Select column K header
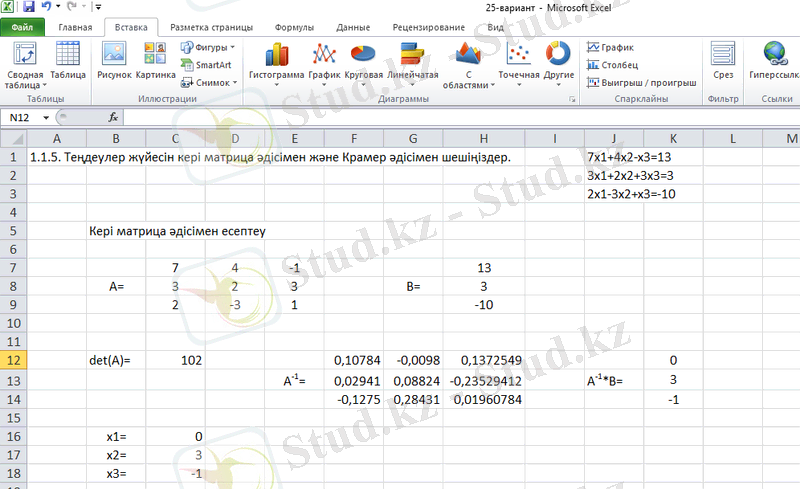800x489 pixels. (x=673, y=138)
